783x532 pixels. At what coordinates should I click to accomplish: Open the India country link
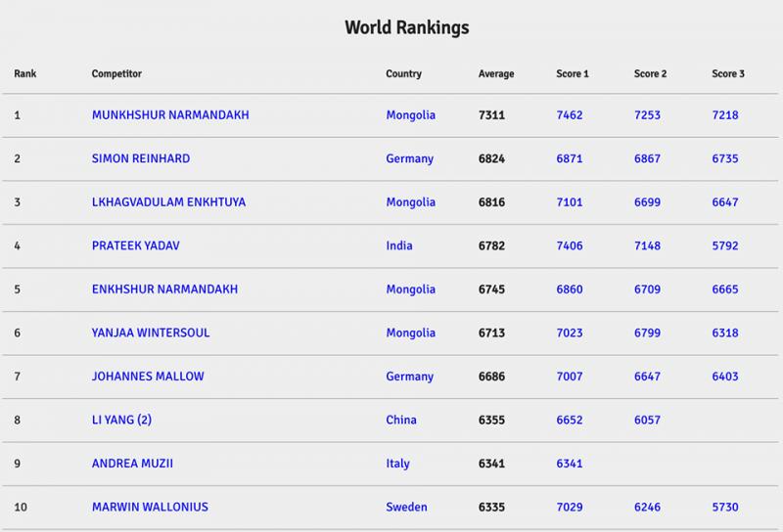(399, 246)
